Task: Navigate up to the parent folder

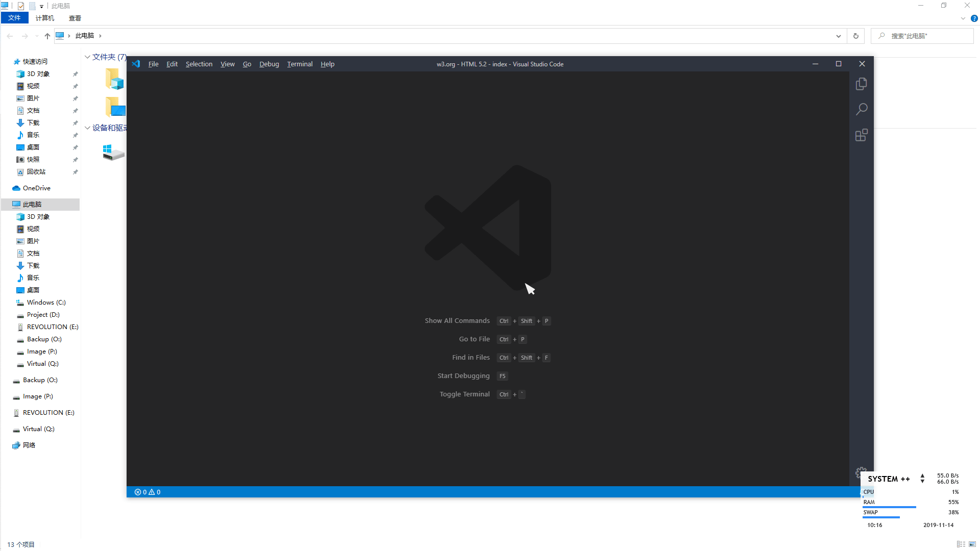Action: coord(47,36)
